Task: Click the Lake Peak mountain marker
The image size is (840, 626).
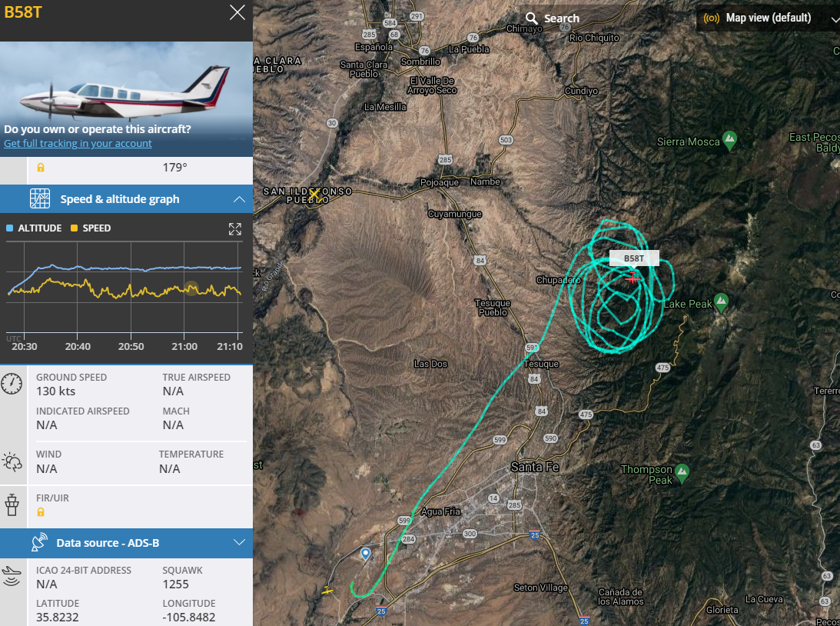Action: [x=721, y=302]
